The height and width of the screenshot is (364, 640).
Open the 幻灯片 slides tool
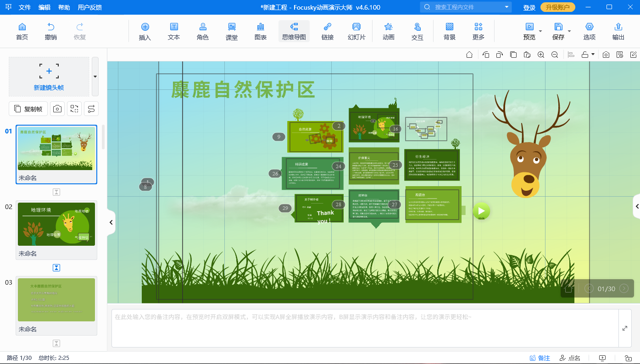pos(356,31)
